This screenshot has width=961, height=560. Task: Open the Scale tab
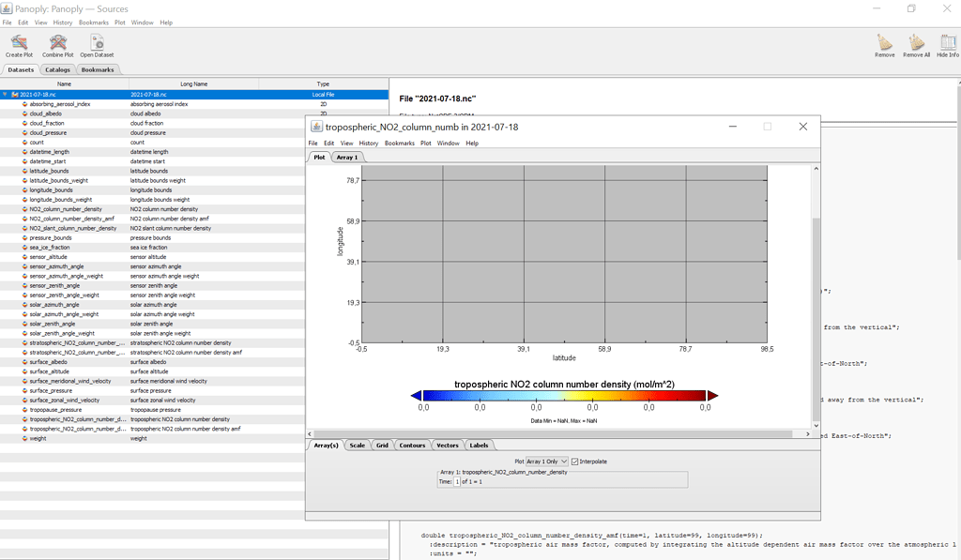point(357,445)
